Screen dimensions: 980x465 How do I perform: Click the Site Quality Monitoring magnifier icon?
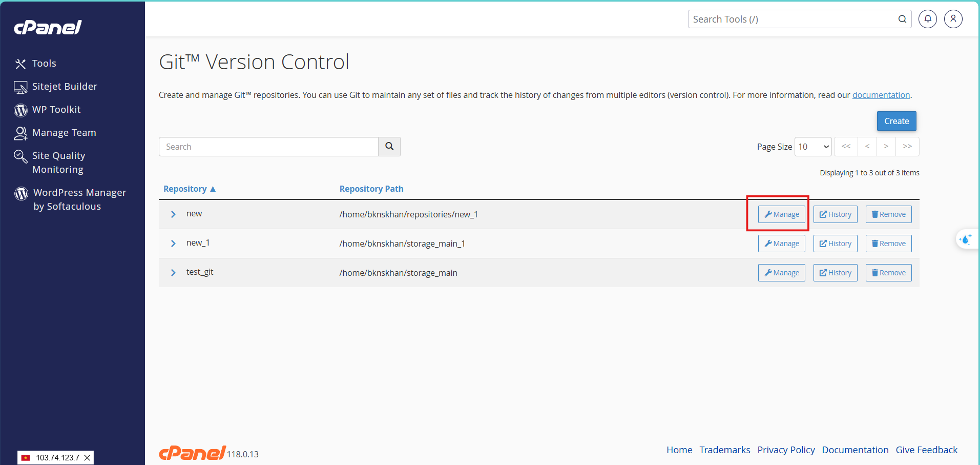pyautogui.click(x=20, y=156)
